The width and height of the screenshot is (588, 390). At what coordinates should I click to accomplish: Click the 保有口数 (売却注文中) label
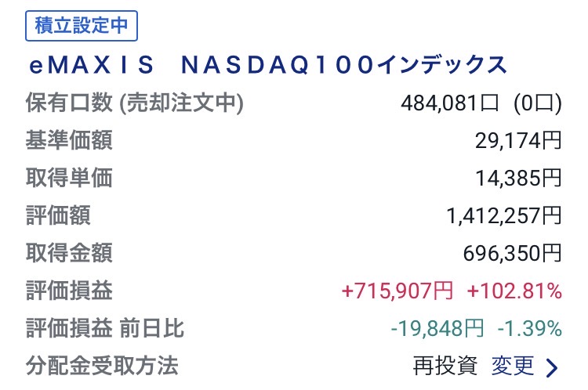[x=135, y=103]
